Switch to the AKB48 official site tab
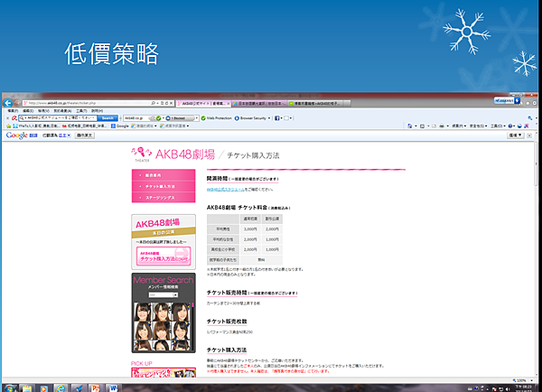 [x=202, y=103]
